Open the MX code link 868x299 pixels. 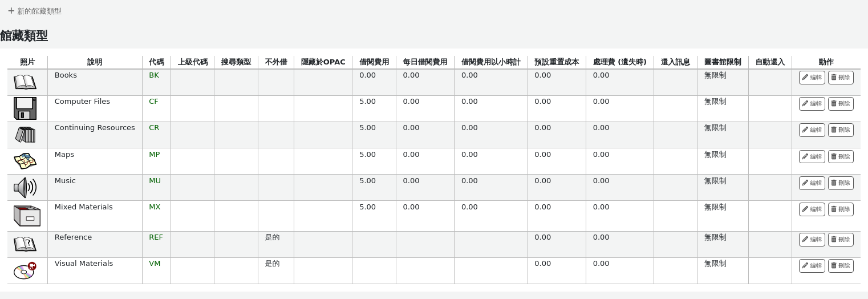point(155,207)
